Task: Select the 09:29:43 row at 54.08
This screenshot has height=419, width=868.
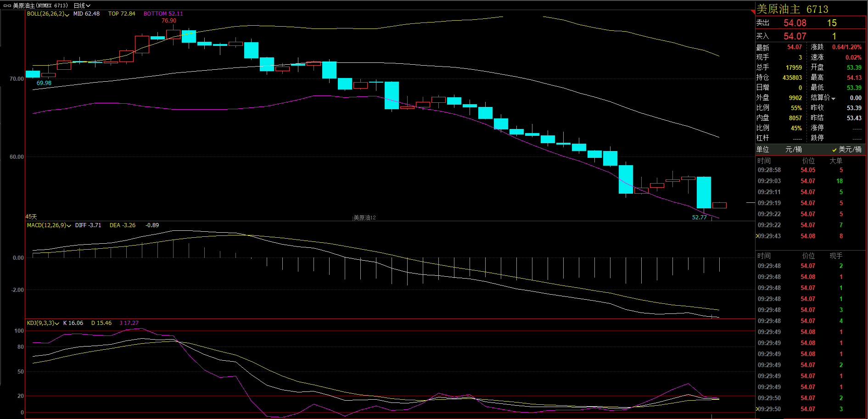Action: [x=810, y=236]
